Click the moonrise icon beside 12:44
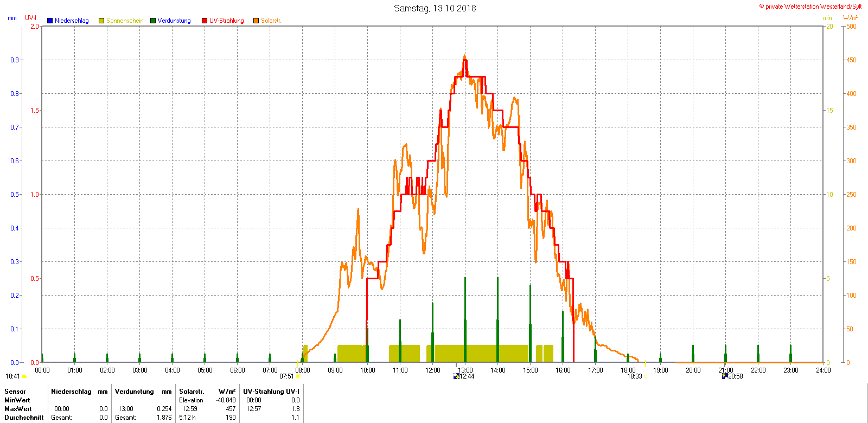The height and width of the screenshot is (423, 868). click(x=456, y=376)
